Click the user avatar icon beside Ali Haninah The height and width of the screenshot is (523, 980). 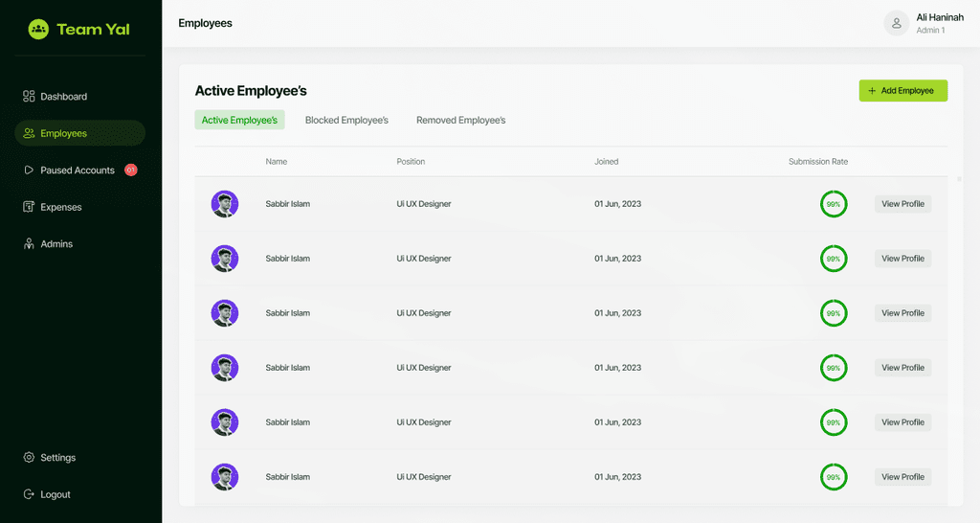896,24
